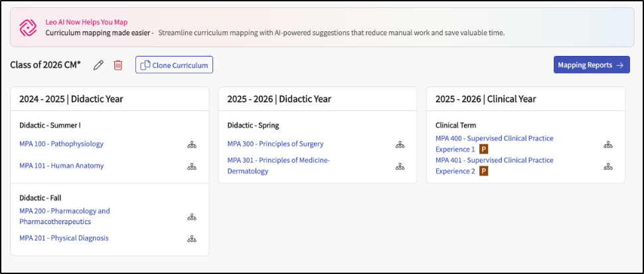Screen dimensions: 644x274
Task: Click hierarchy icon next to MPA 201 Physical Diagnosis
Action: pyautogui.click(x=191, y=239)
